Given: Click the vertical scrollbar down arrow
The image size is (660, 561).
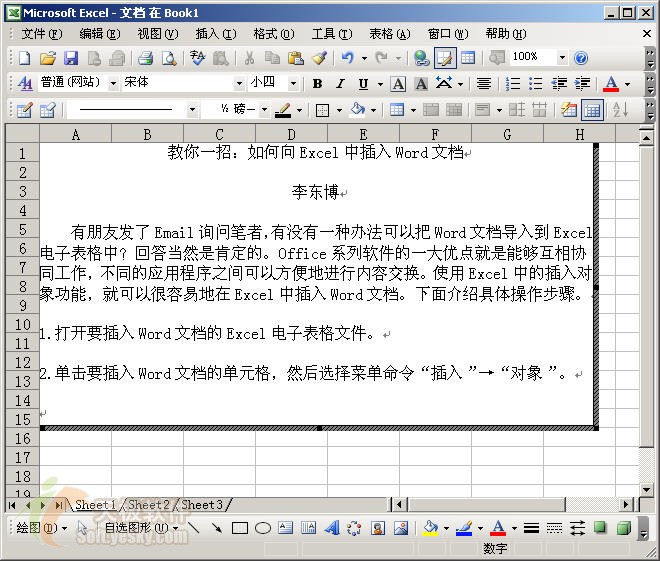Looking at the screenshot, I should (647, 489).
